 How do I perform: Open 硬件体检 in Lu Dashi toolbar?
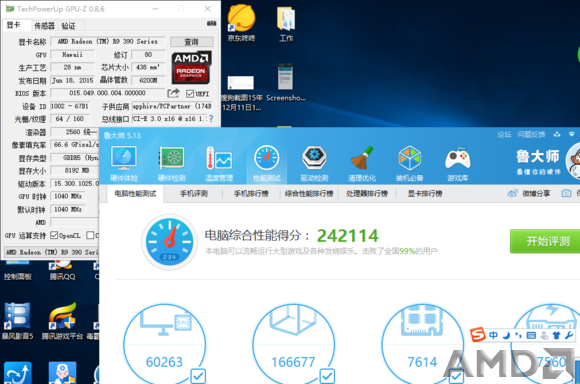click(124, 163)
